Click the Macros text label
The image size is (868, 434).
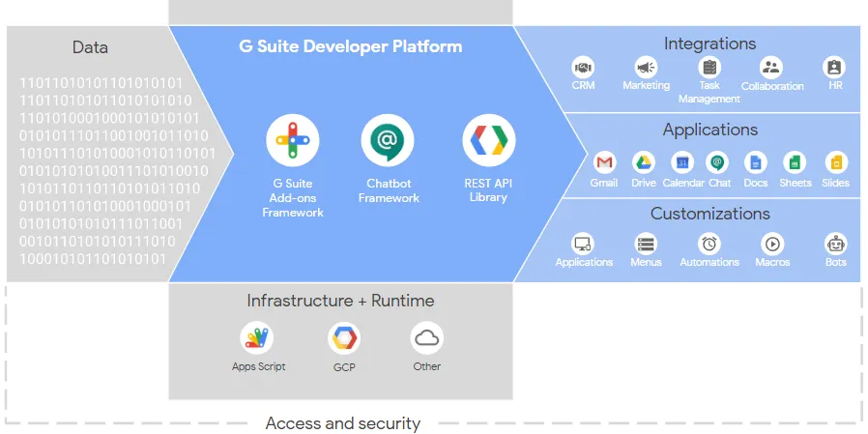772,262
